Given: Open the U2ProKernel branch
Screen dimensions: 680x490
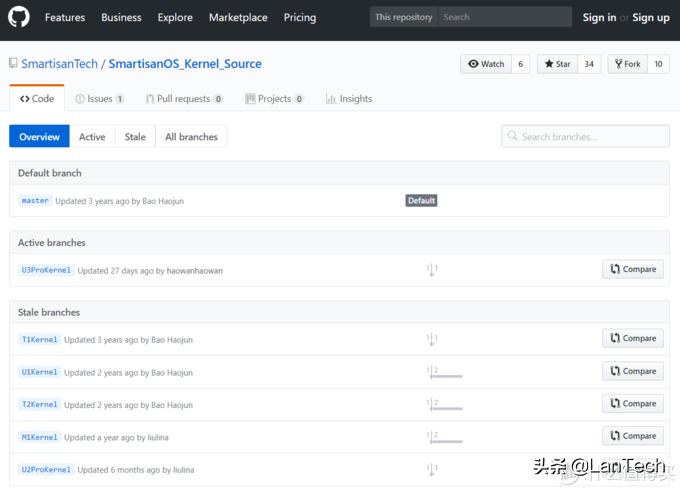Looking at the screenshot, I should point(46,470).
